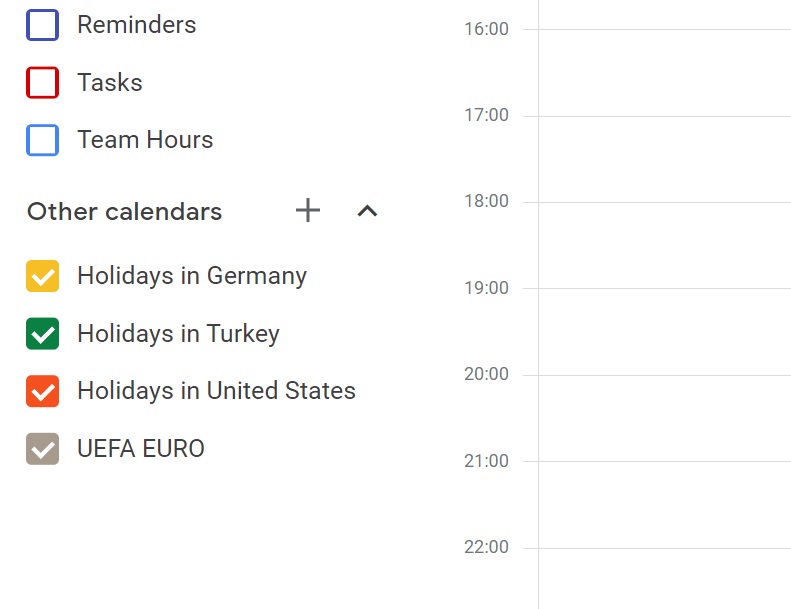
Task: Click the Other calendars heading
Action: 124,212
